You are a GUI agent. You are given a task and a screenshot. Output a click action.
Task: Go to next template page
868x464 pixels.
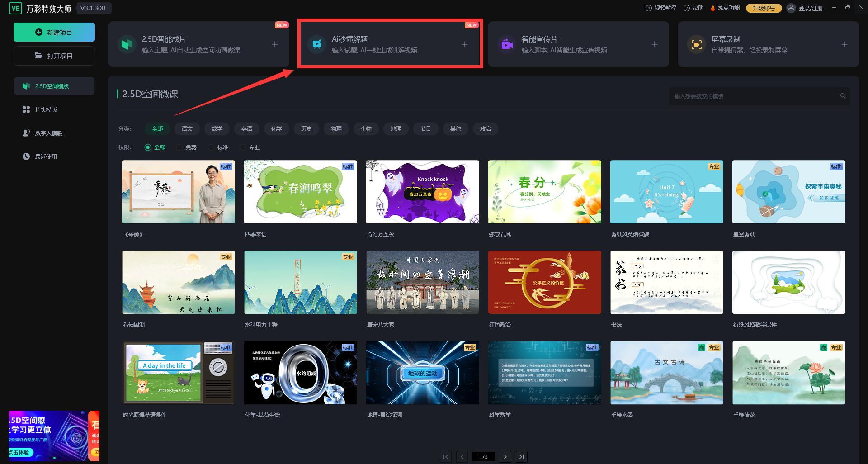[x=505, y=457]
